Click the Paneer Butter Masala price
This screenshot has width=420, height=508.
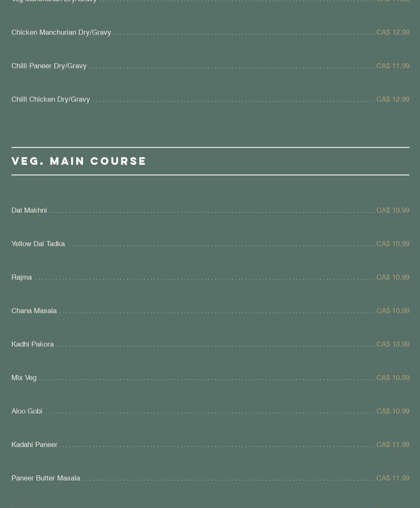[x=393, y=478]
